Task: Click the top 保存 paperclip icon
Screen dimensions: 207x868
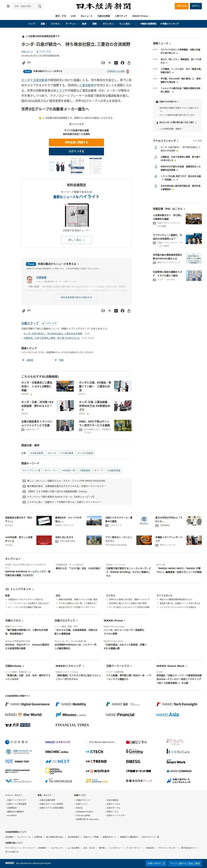Action: click(24, 63)
